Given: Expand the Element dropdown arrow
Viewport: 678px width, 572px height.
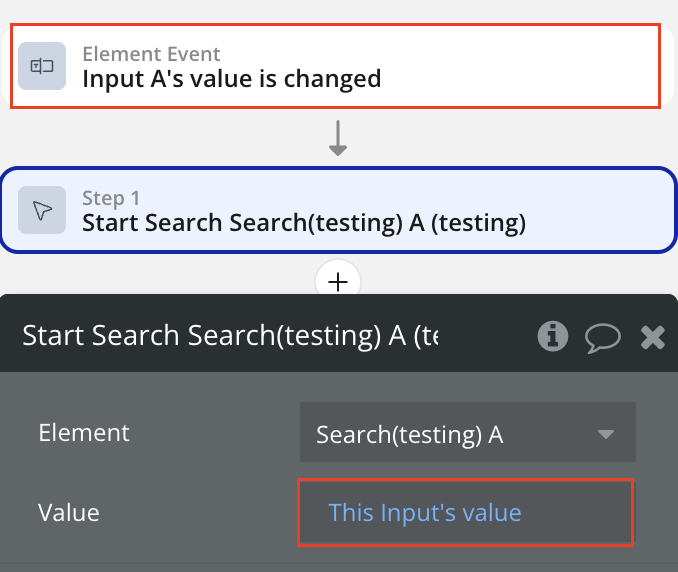Looking at the screenshot, I should [604, 434].
